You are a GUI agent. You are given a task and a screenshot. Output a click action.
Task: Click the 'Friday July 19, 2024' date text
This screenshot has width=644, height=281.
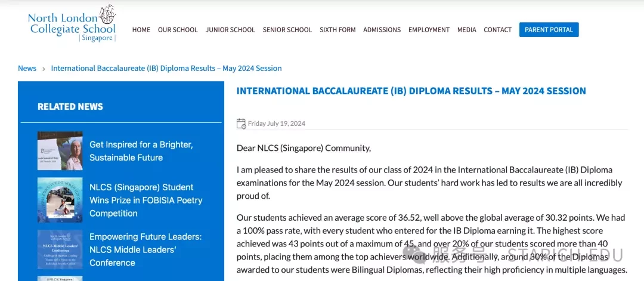(277, 123)
